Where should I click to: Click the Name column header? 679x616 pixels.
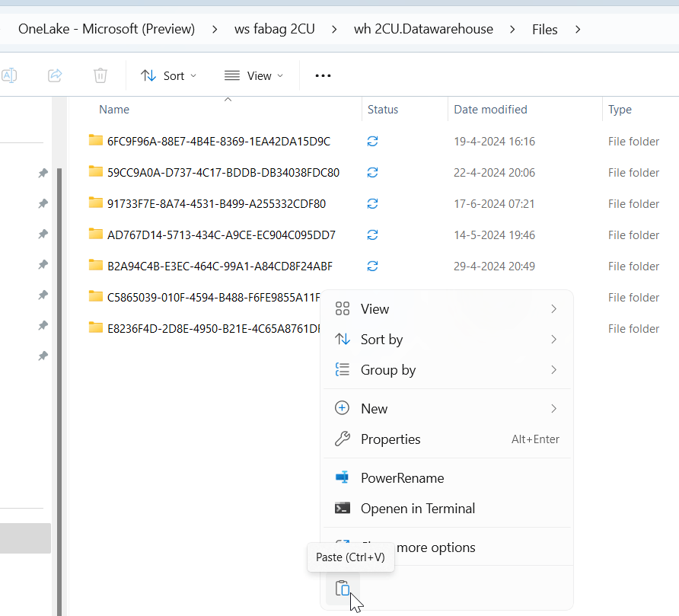click(114, 110)
